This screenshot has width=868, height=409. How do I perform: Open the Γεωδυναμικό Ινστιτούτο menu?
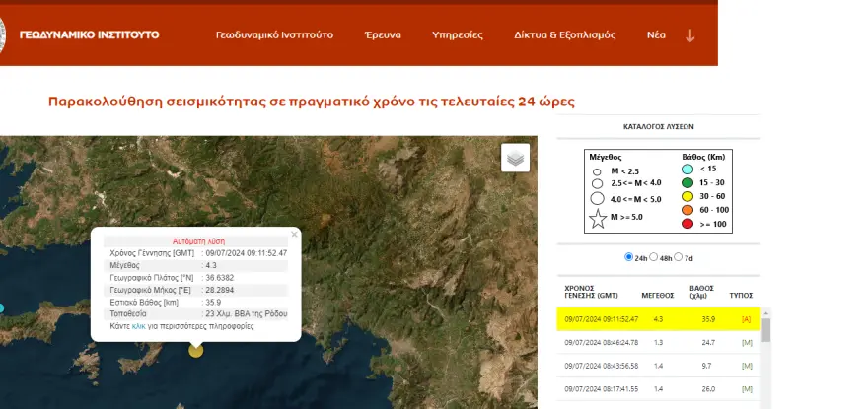[x=274, y=35]
